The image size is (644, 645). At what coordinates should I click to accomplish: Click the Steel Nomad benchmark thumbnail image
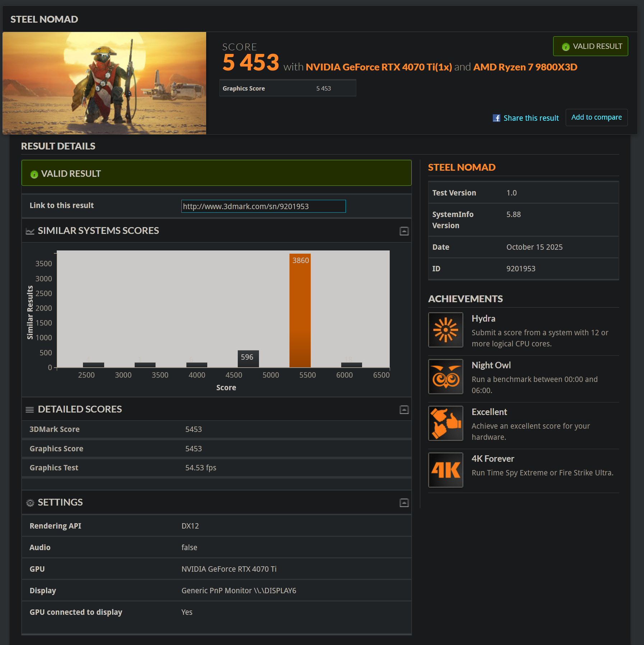(x=104, y=83)
